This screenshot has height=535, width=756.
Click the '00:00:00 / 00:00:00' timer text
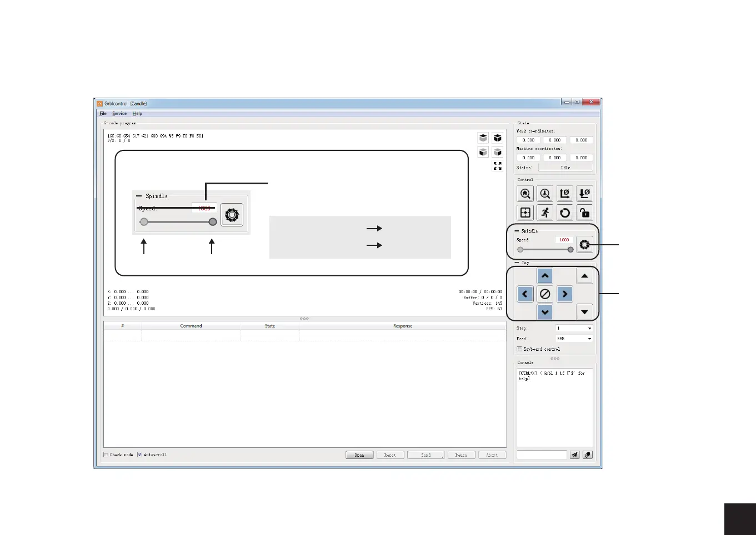(x=480, y=291)
